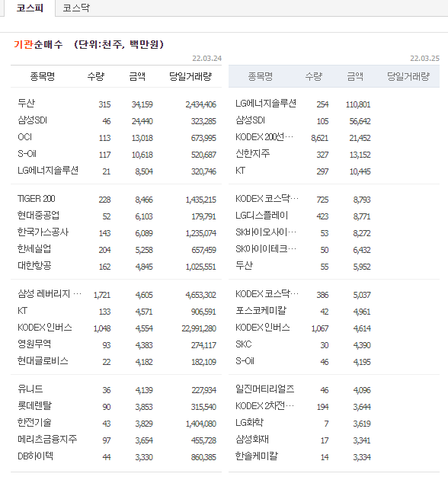The height and width of the screenshot is (480, 448).
Task: Open LG에너지솔루션 row with amount 8,504
Action: click(x=48, y=170)
